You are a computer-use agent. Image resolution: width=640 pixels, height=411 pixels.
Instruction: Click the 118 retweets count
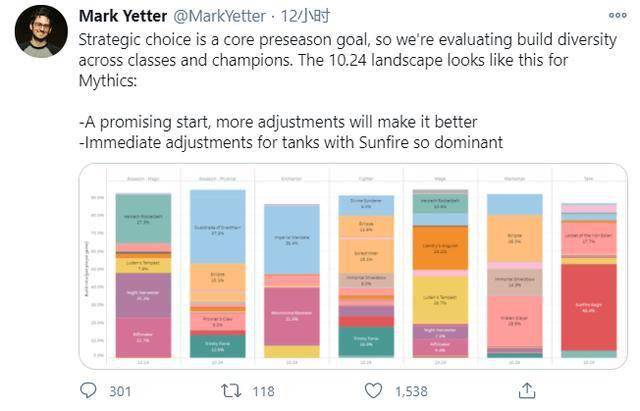pos(262,391)
